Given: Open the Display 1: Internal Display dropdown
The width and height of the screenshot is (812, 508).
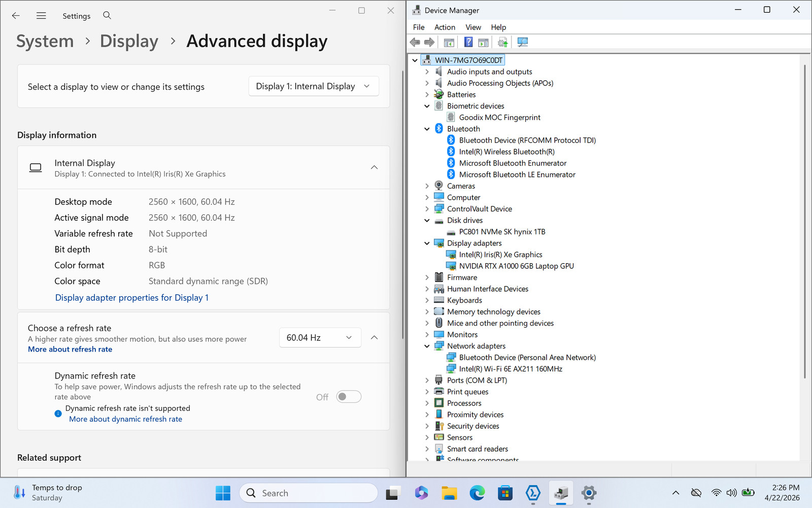Looking at the screenshot, I should click(314, 86).
